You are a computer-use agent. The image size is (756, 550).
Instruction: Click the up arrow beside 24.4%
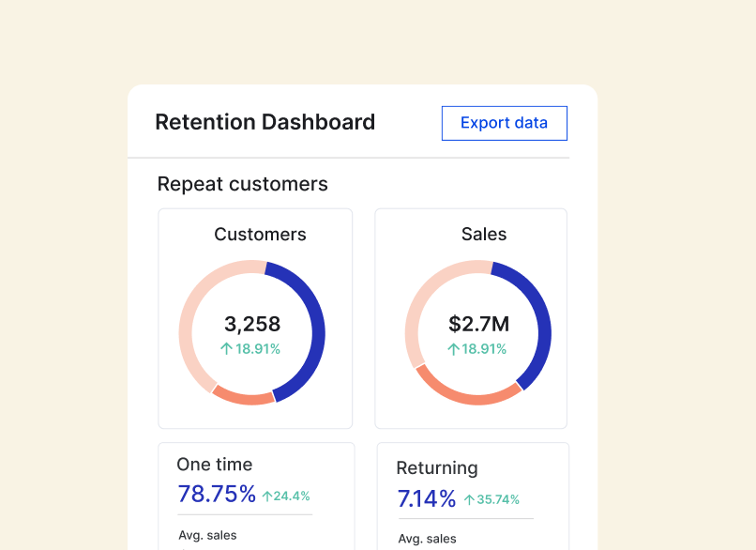tap(267, 496)
